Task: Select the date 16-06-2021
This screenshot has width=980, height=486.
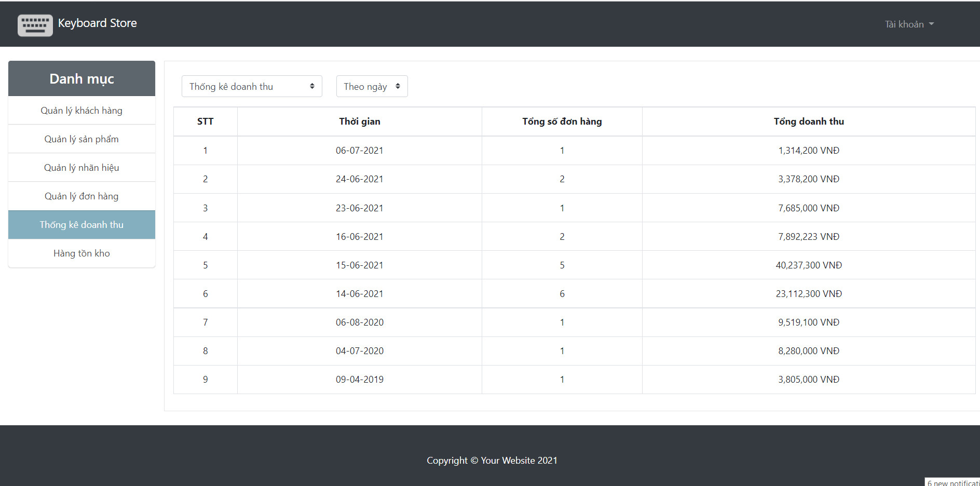Action: (x=360, y=237)
